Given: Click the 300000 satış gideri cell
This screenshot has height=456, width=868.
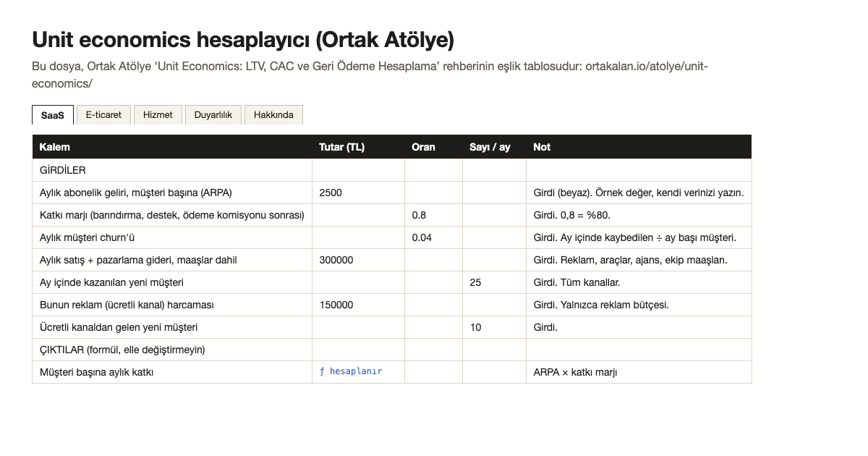Looking at the screenshot, I should [x=359, y=260].
